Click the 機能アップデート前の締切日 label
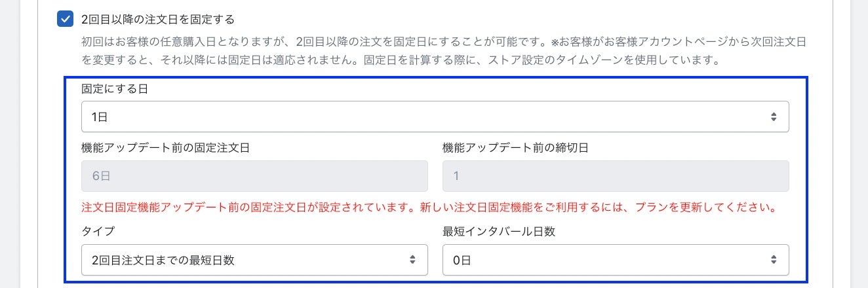The image size is (868, 288). pyautogui.click(x=515, y=147)
